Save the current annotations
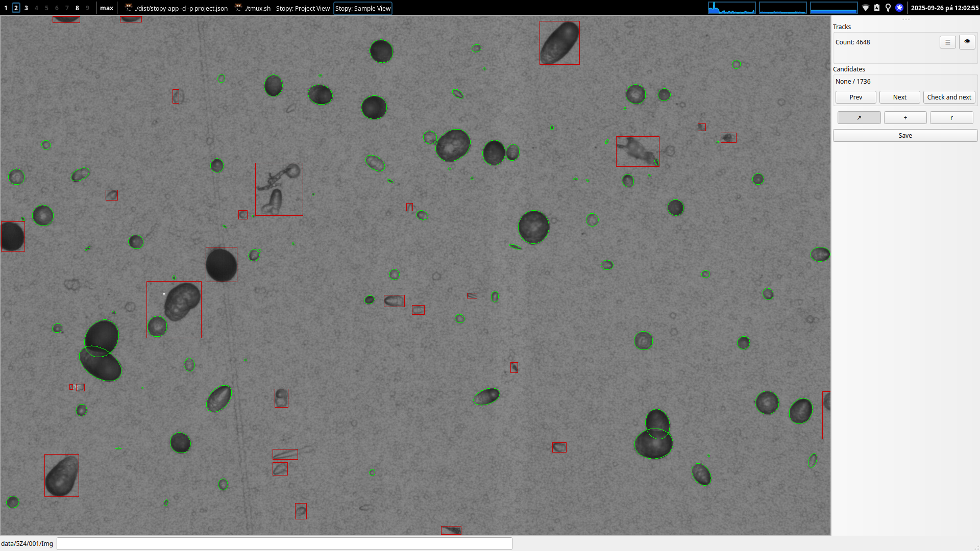This screenshot has height=551, width=980. click(905, 136)
